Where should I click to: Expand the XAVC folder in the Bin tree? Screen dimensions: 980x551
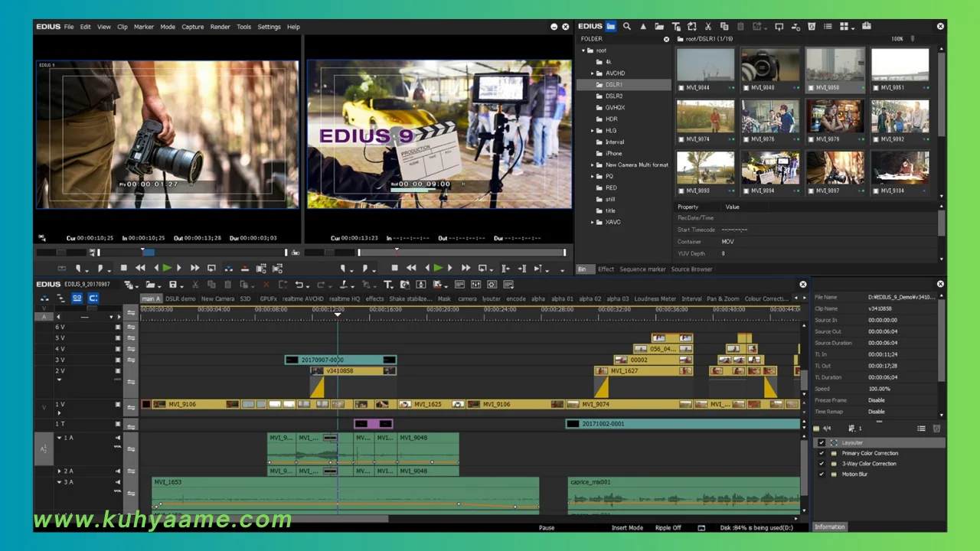coord(593,223)
